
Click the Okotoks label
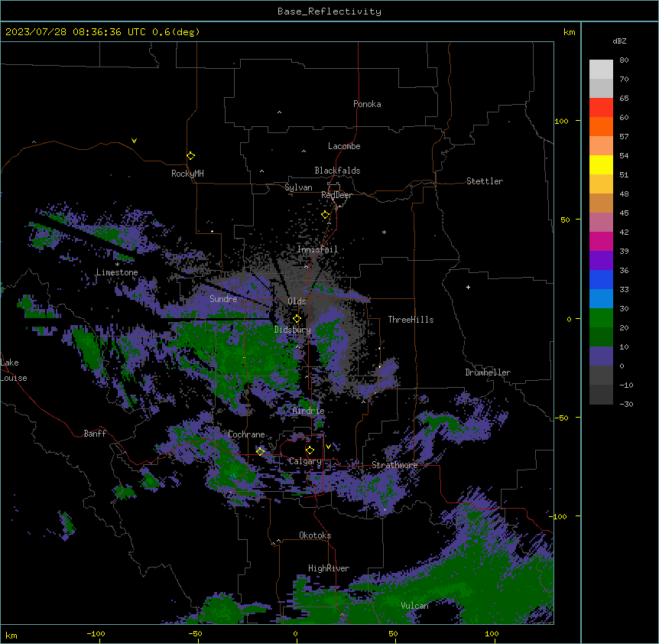[315, 535]
